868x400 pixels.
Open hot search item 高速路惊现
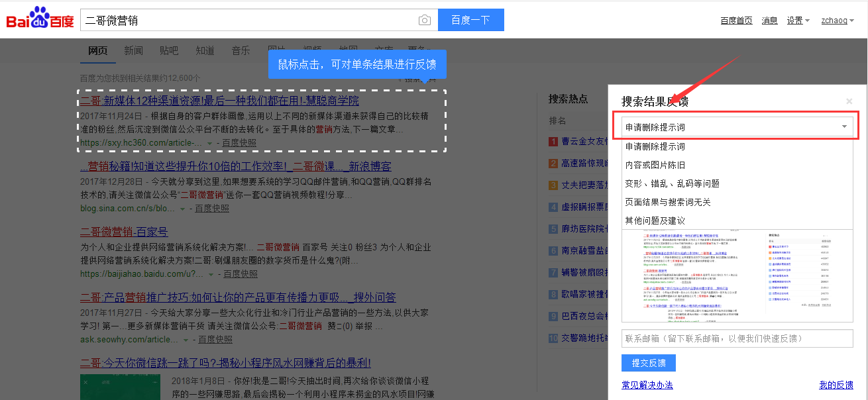584,163
